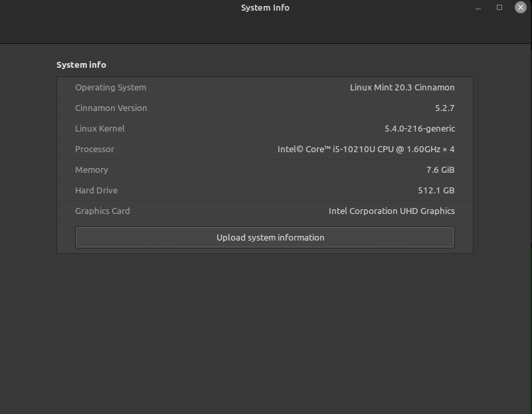532x414 pixels.
Task: Select the Linux Kernel row label
Action: point(100,128)
